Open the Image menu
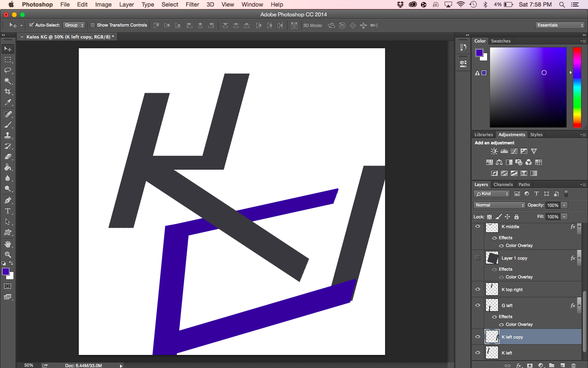Screen dimensions: 588x368 click(x=103, y=4)
